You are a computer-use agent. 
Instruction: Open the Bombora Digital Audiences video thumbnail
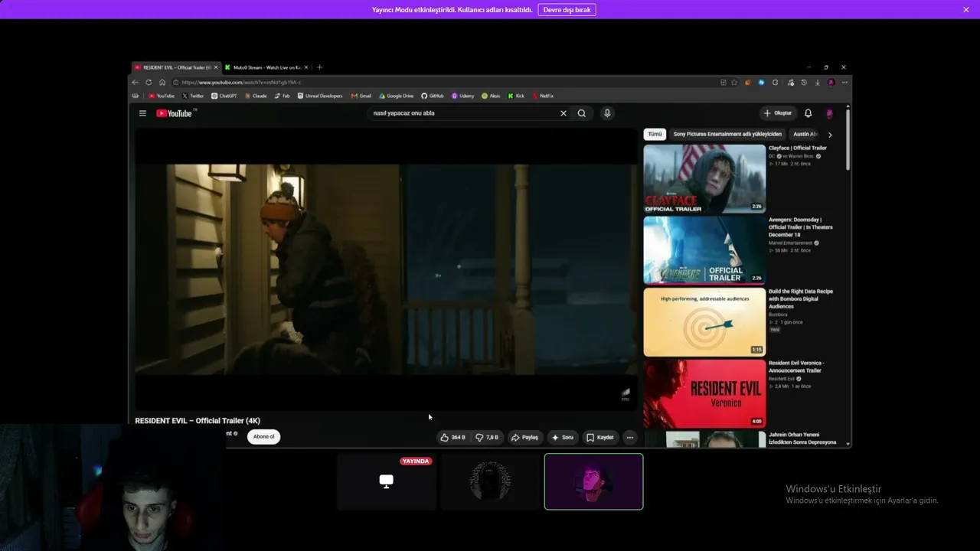[704, 322]
